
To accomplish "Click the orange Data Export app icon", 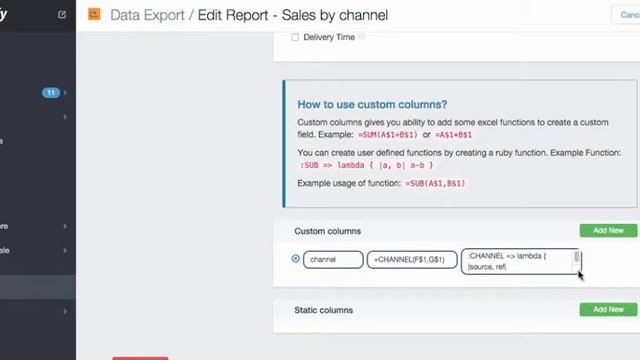I will click(94, 14).
